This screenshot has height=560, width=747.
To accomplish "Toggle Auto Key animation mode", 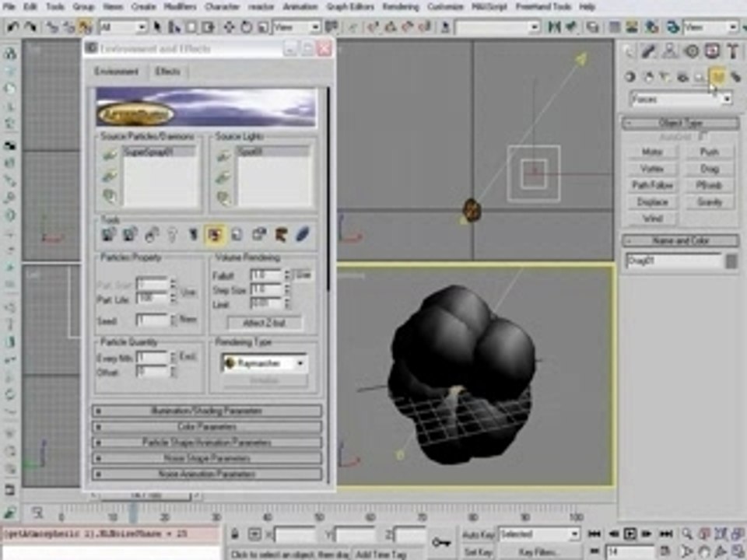I will coord(479,534).
